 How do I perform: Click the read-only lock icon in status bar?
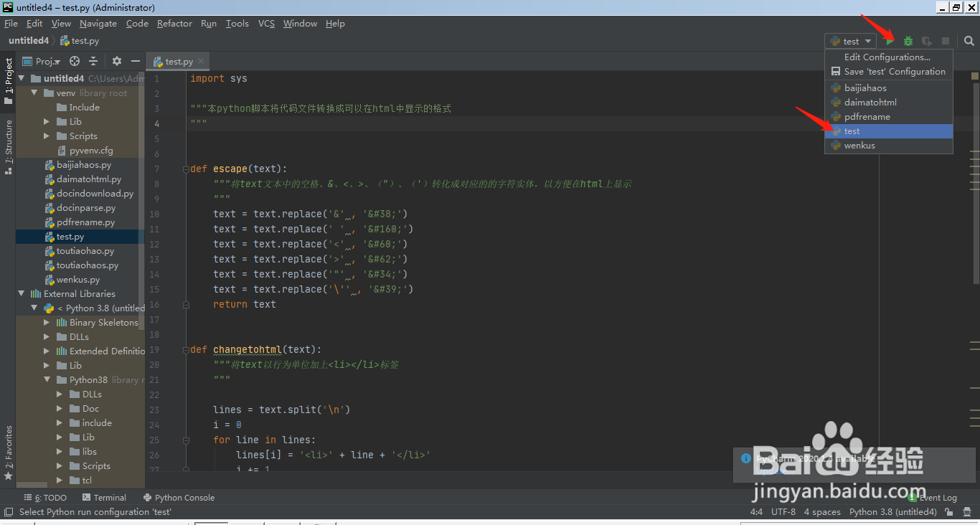click(x=948, y=512)
